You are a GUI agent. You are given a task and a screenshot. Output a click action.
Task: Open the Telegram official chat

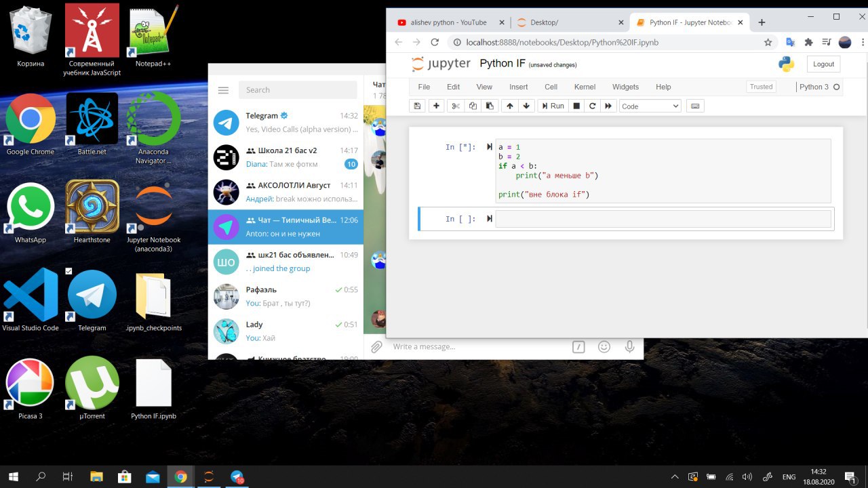click(x=285, y=123)
